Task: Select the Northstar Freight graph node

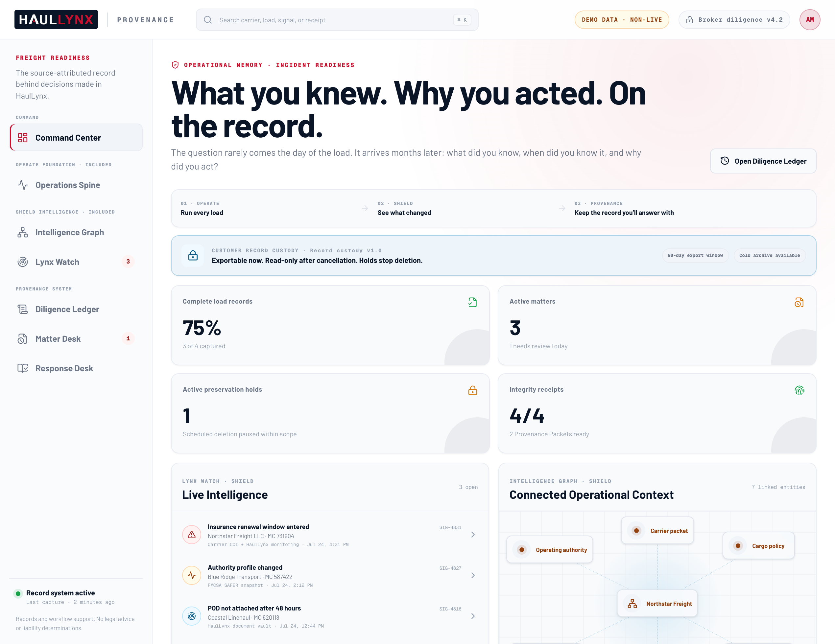Action: (657, 604)
